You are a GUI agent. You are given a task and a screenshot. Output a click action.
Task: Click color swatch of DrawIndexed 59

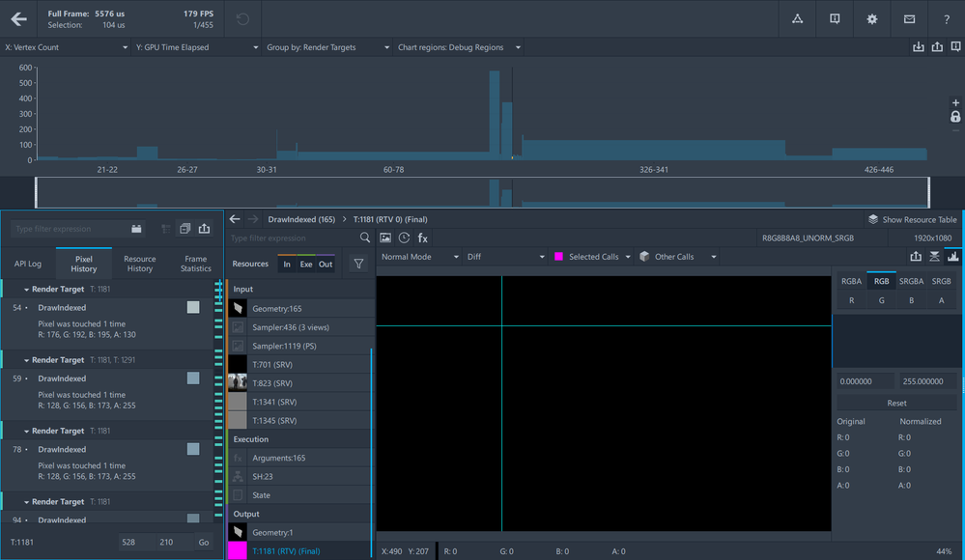(193, 378)
